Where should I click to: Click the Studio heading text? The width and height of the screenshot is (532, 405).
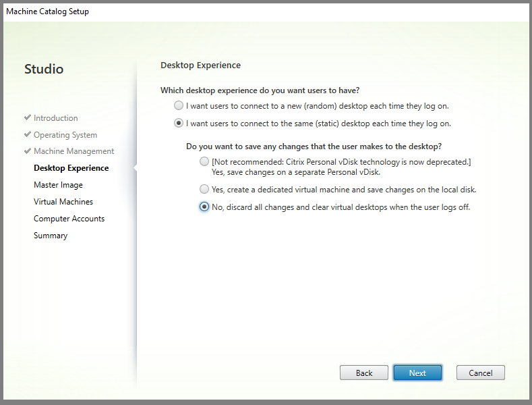pyautogui.click(x=44, y=69)
